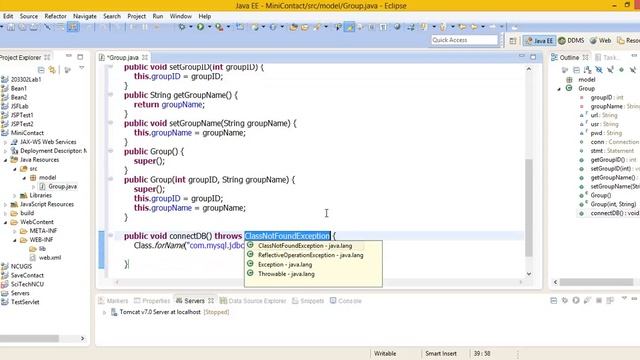Fold the connectDB() method in the editor gutter

(x=110, y=236)
